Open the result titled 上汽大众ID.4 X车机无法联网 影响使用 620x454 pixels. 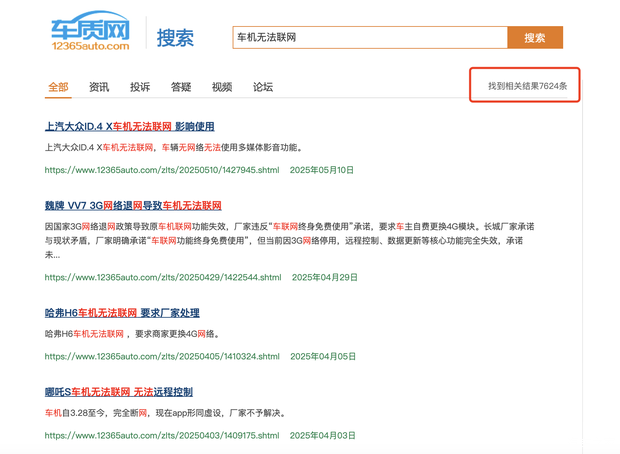pyautogui.click(x=130, y=127)
